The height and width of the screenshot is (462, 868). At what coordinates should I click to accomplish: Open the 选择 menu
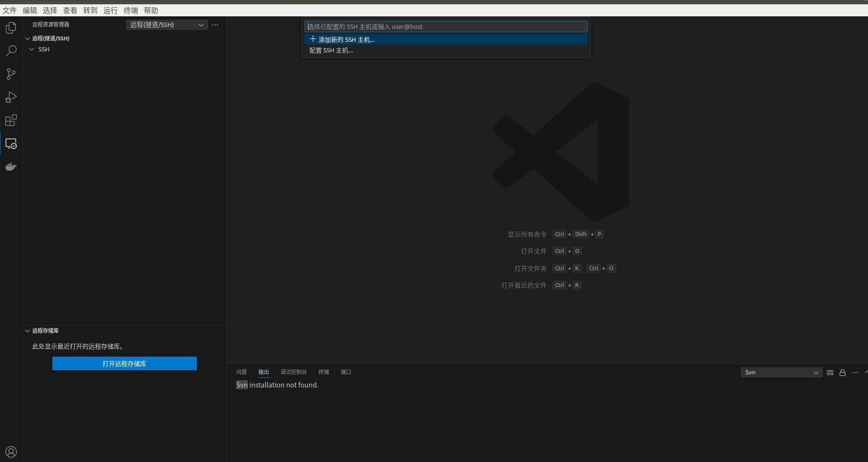click(50, 10)
